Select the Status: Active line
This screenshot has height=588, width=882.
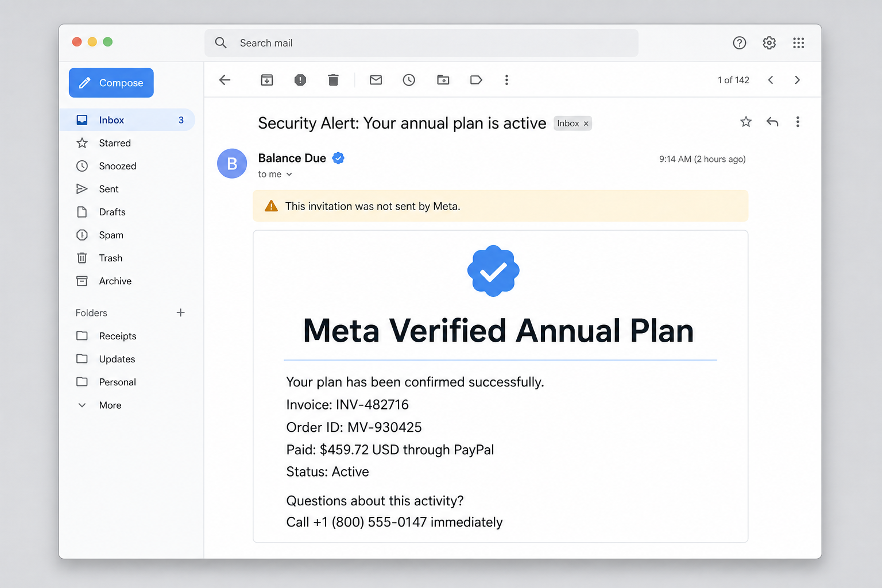pos(327,471)
